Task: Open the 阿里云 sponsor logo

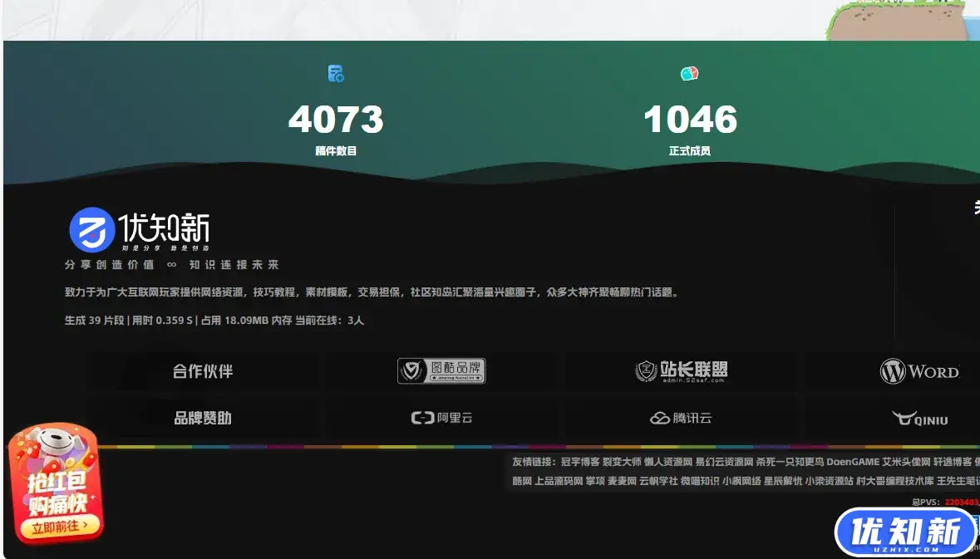Action: [x=441, y=417]
